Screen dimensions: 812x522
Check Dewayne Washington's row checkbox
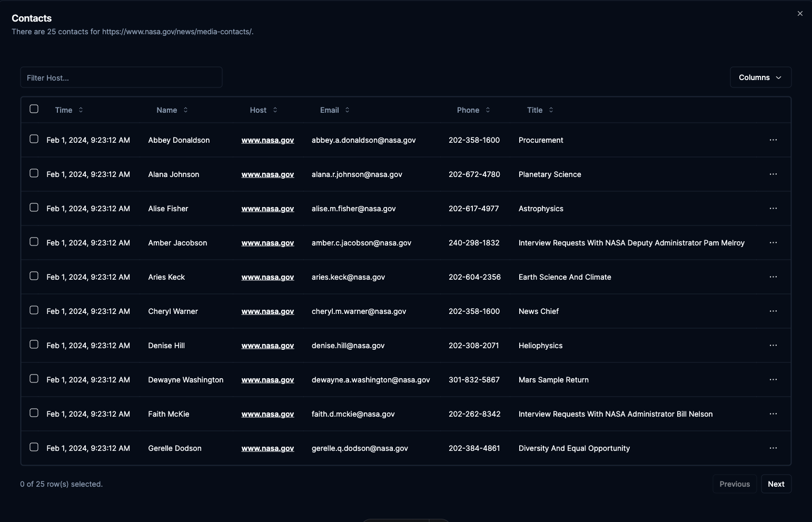34,378
